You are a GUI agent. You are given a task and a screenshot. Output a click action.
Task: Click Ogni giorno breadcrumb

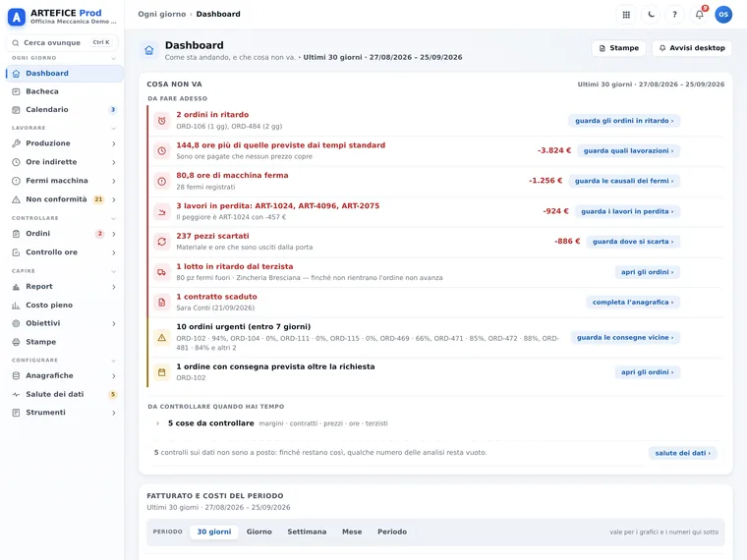coord(162,15)
